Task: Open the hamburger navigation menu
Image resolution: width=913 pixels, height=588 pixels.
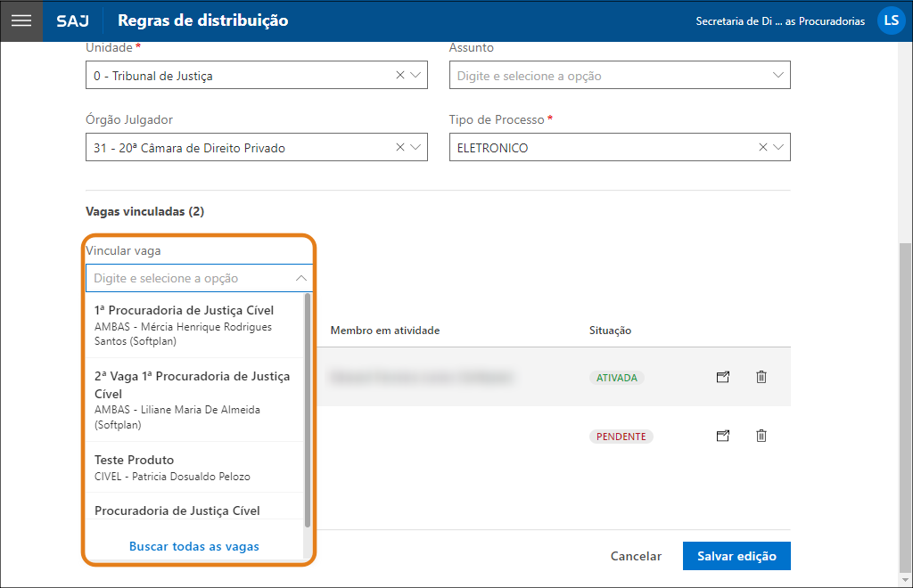Action: pos(21,20)
